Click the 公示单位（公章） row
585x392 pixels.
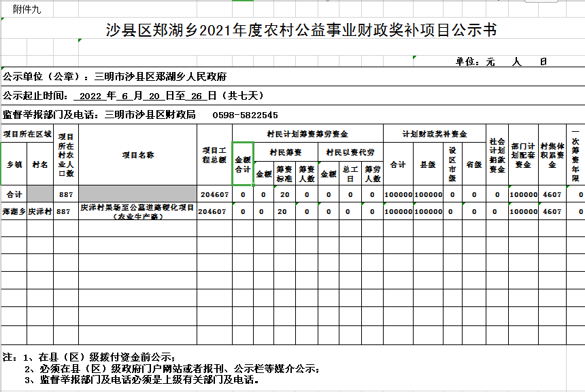[x=116, y=76]
